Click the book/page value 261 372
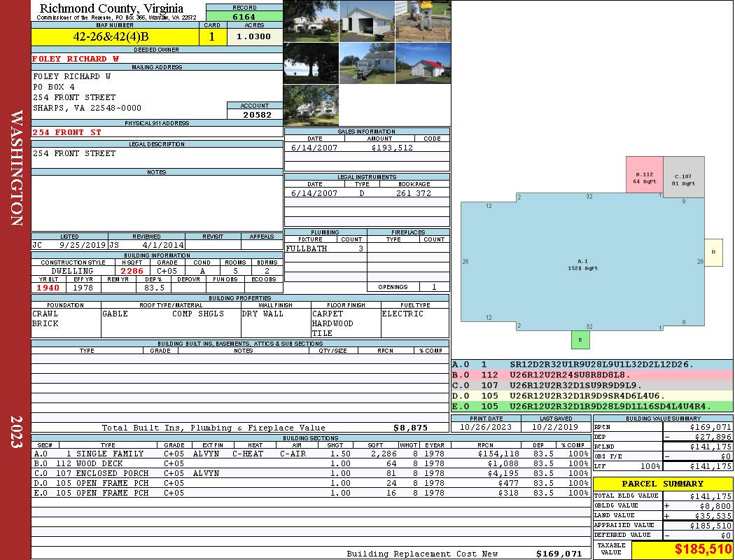 [x=414, y=193]
